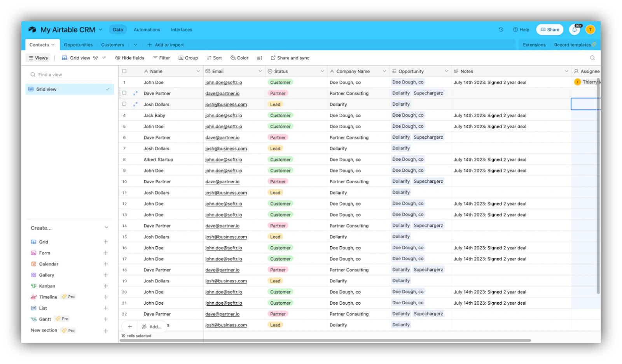This screenshot has width=622, height=364.
Task: Click Hide fields button
Action: (129, 58)
